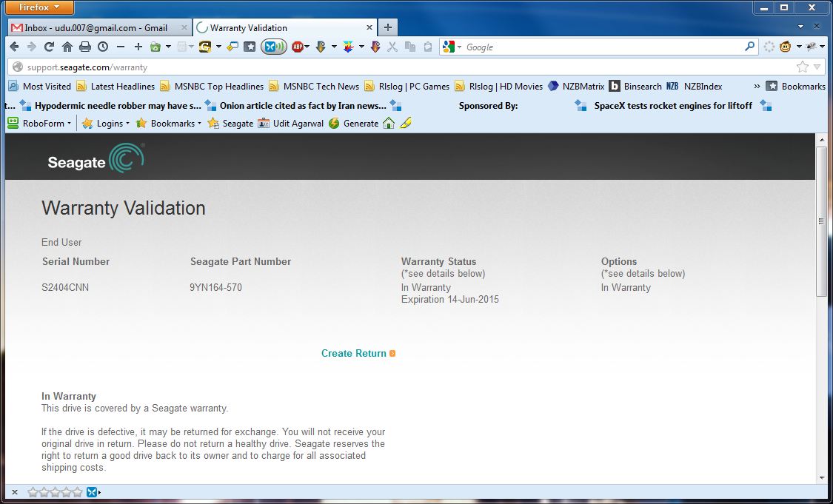Focus the Google search field
The image size is (833, 504).
pos(603,47)
